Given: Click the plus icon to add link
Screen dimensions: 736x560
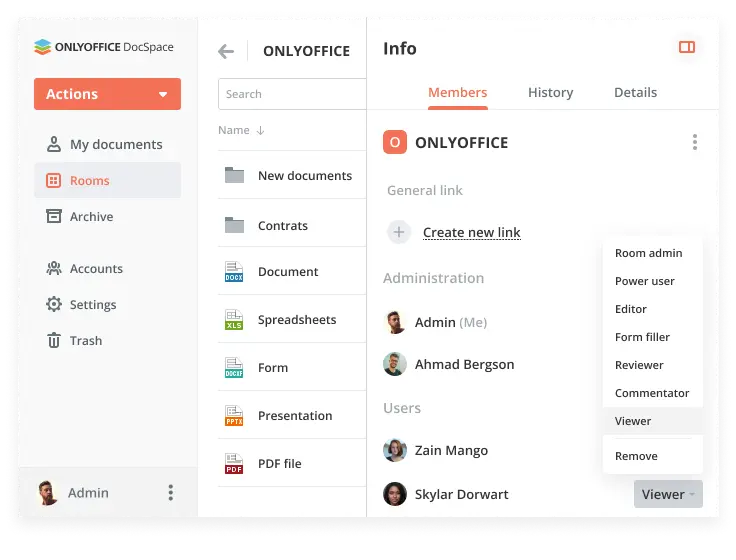Looking at the screenshot, I should (399, 232).
